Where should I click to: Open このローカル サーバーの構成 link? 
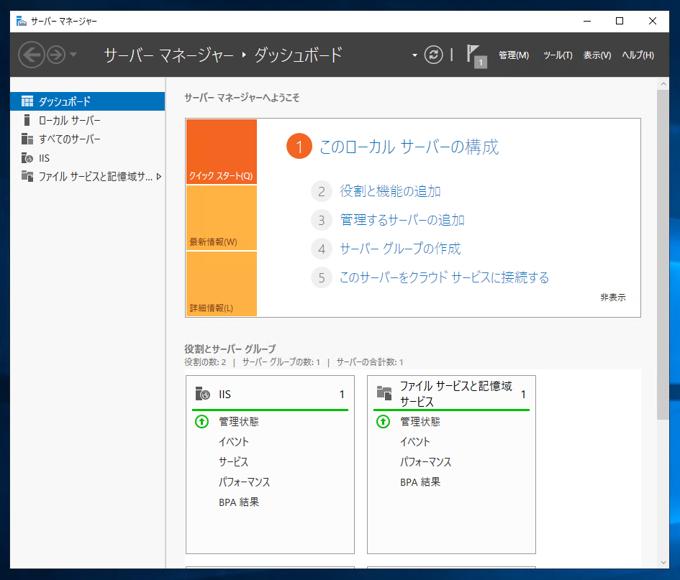409,147
